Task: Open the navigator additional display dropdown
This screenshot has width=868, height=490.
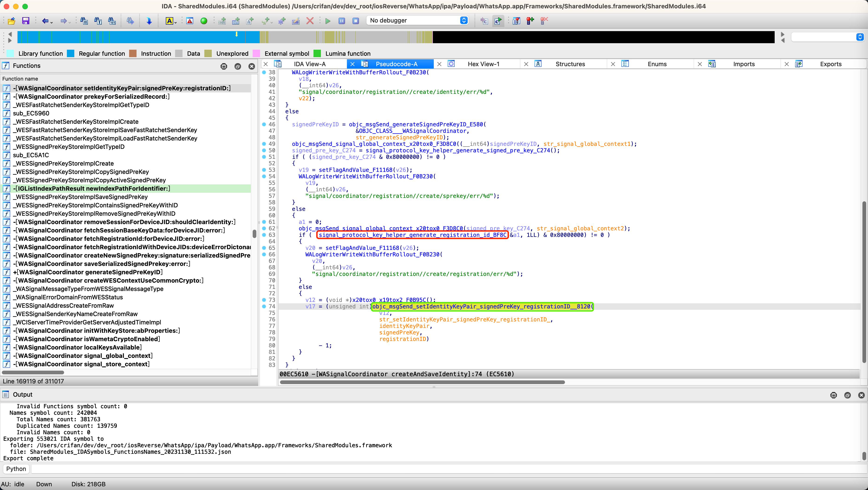Action: click(x=828, y=37)
